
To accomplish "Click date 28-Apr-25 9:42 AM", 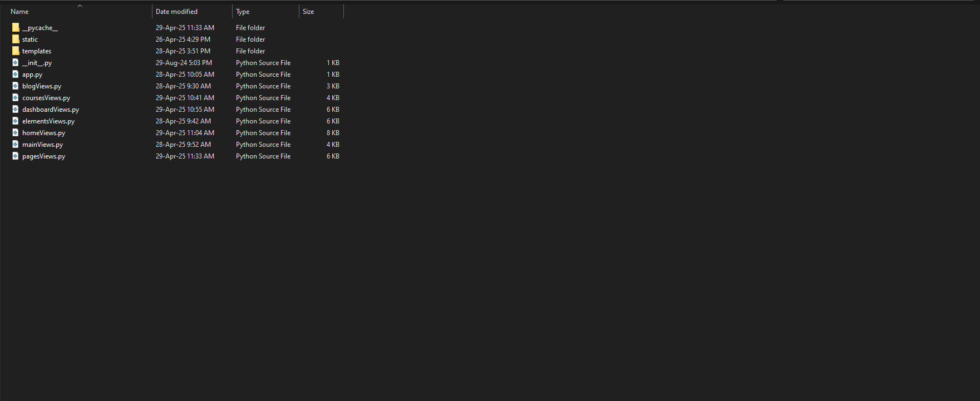I will click(183, 121).
